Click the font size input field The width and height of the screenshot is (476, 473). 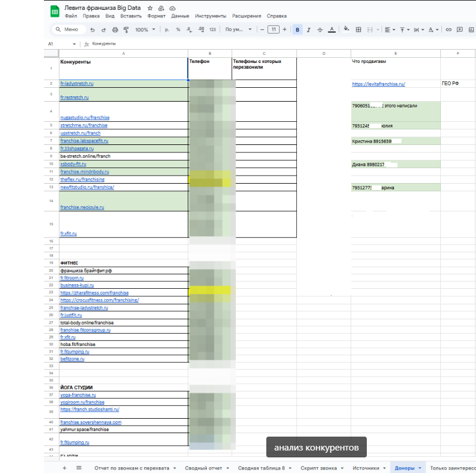274,29
